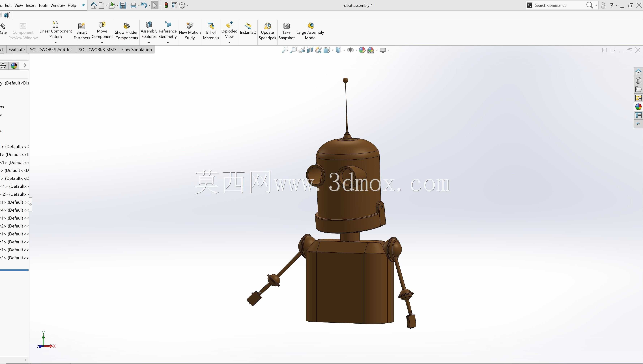Expand Assembly Features dropdown arrow

coord(149,42)
